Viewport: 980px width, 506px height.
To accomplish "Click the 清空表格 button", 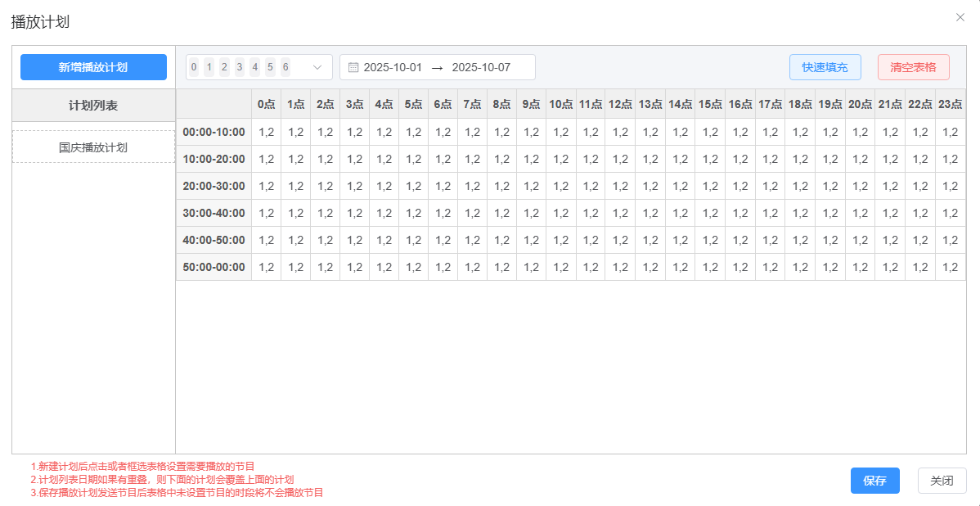I will click(913, 67).
